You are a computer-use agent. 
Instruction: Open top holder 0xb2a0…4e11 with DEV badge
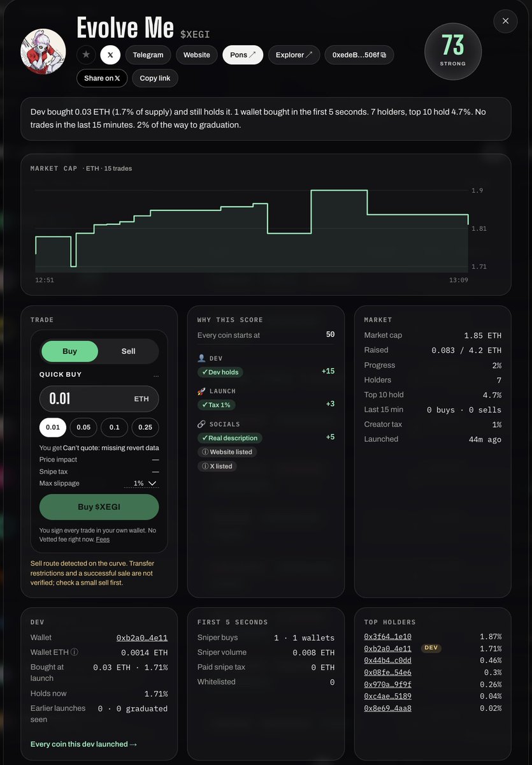(x=387, y=648)
